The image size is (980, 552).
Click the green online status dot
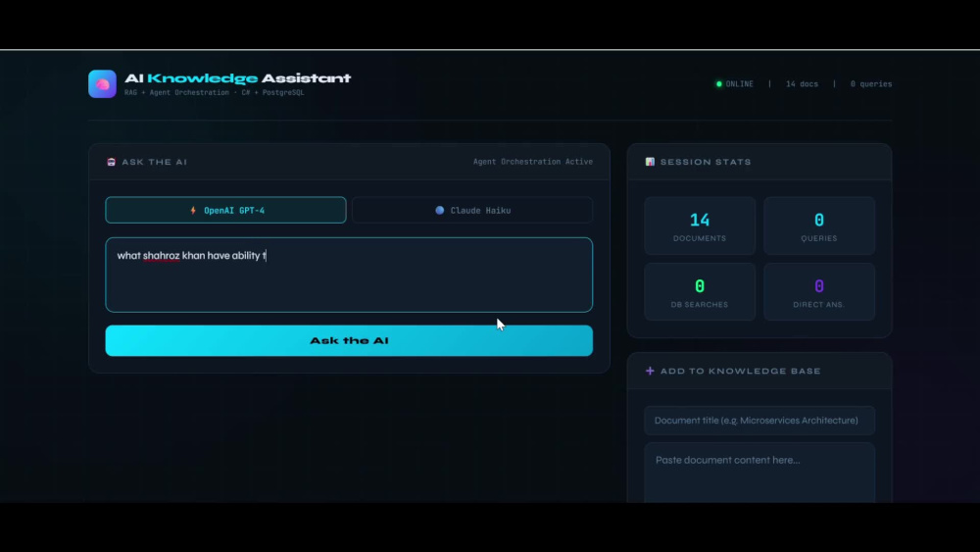[718, 83]
